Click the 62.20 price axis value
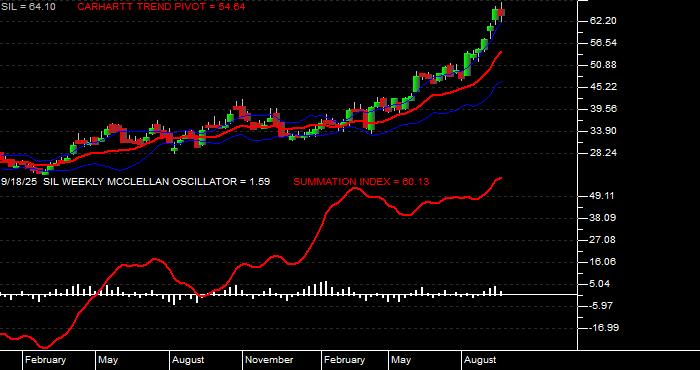Viewport: 700px width, 370px height. (x=602, y=21)
